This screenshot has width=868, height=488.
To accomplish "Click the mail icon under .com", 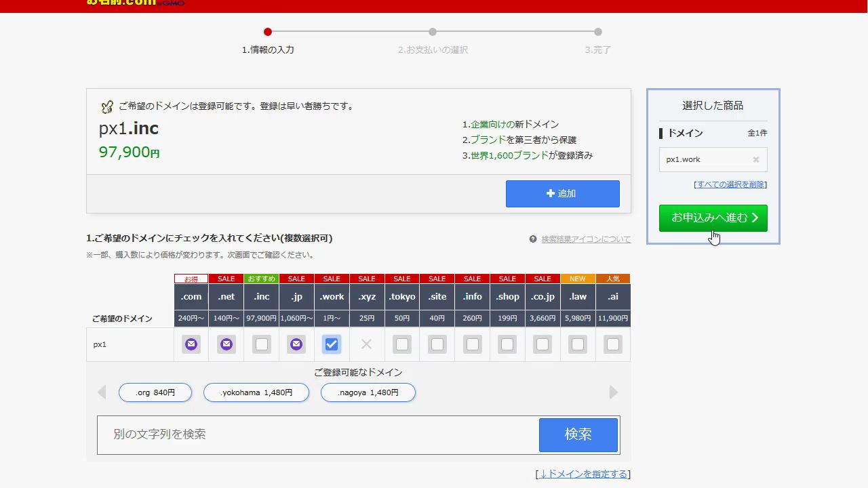I will (x=191, y=344).
